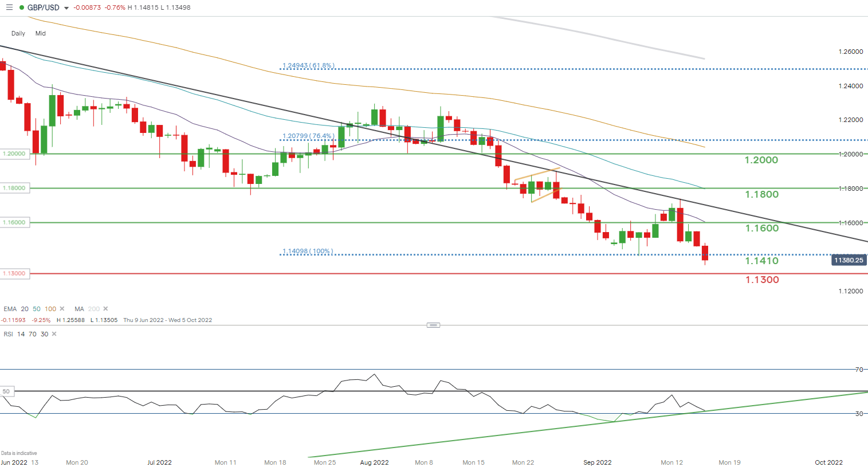Remove the RSI indicator with its X

click(54, 334)
